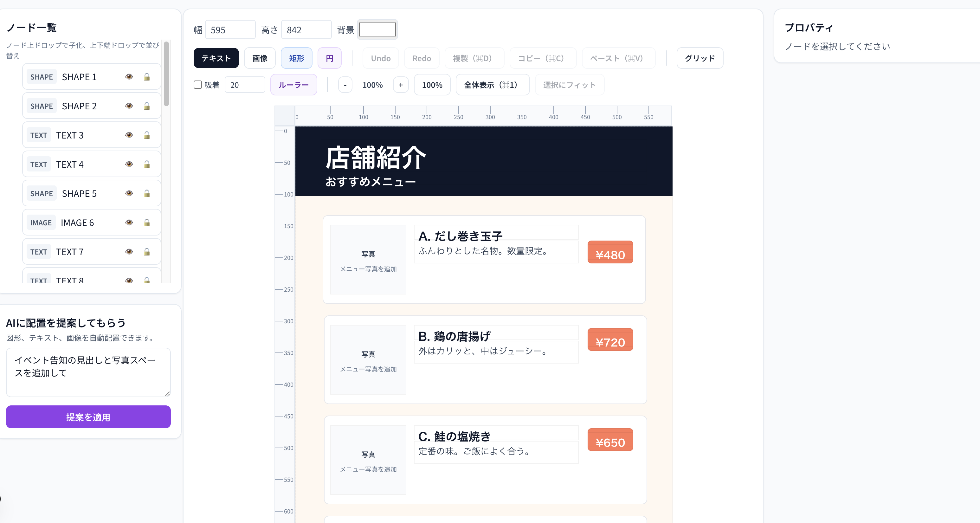Open the 背景 background color swatch

377,30
